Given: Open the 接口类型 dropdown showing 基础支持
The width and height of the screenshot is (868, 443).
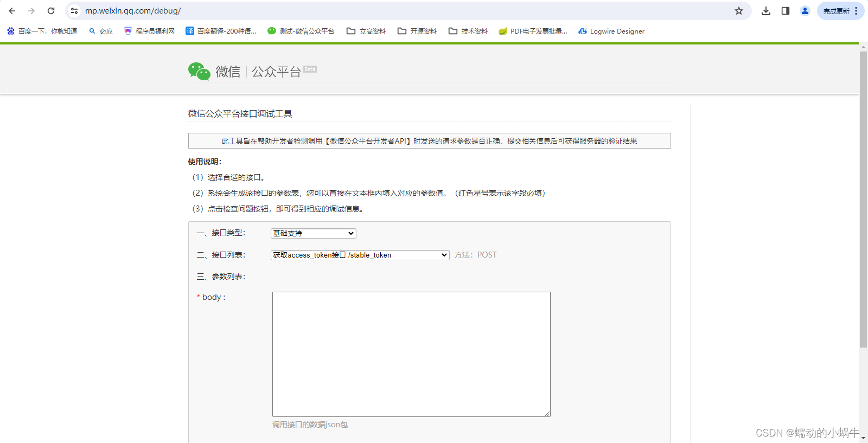Looking at the screenshot, I should (314, 233).
